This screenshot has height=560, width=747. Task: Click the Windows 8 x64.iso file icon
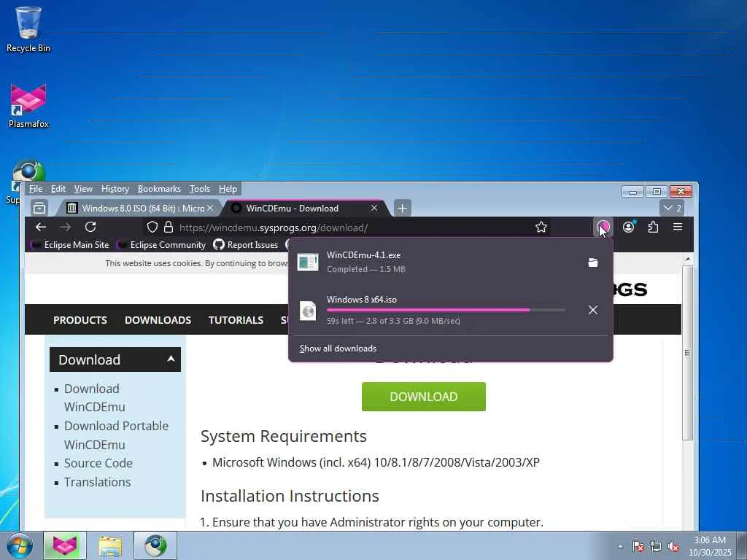pos(308,311)
